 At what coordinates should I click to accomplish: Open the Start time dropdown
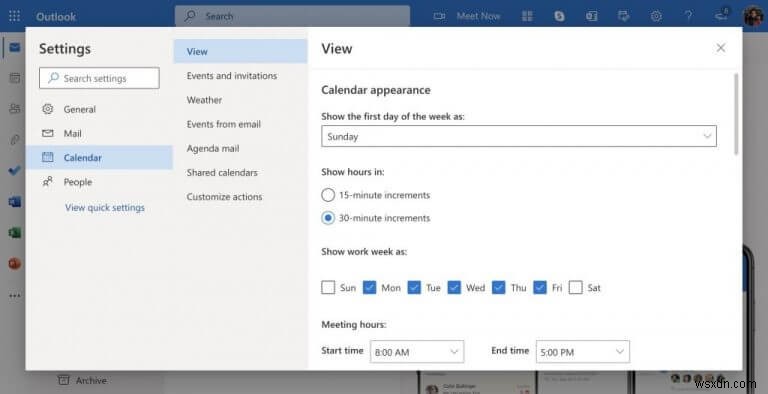tap(417, 351)
